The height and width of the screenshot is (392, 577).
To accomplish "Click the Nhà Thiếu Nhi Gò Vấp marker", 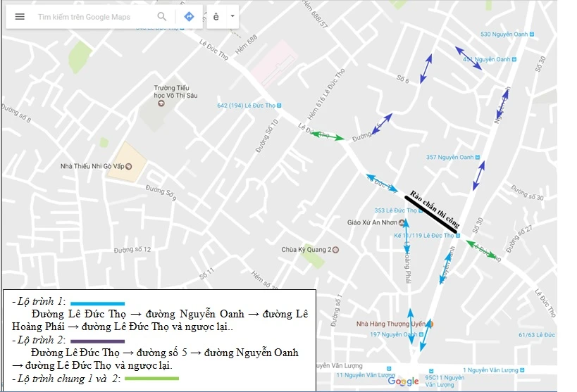I will pyautogui.click(x=128, y=167).
